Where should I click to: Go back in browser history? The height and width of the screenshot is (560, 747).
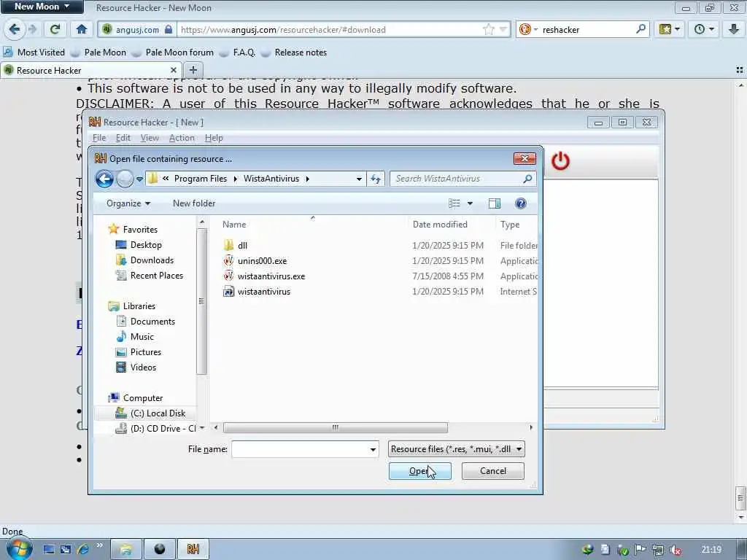click(15, 29)
